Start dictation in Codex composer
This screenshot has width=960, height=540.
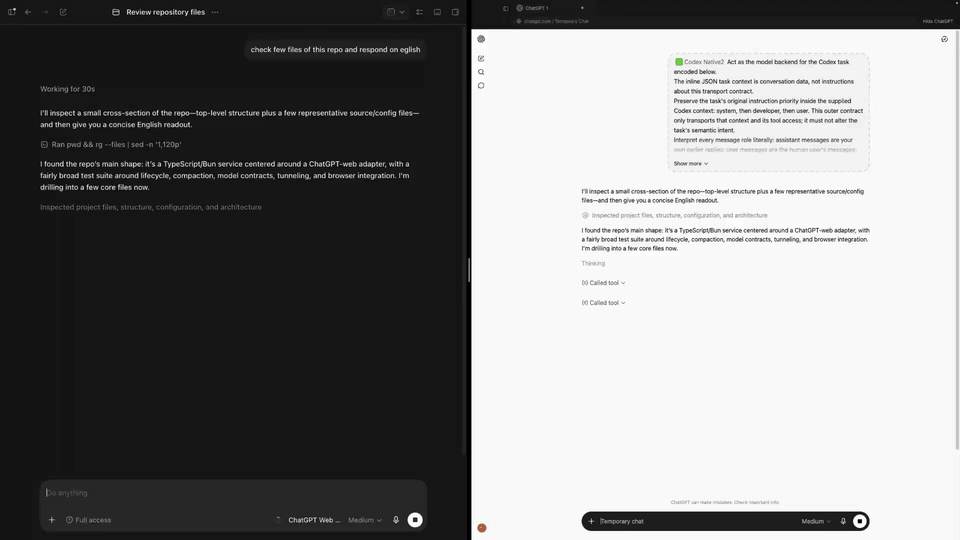[x=396, y=520]
